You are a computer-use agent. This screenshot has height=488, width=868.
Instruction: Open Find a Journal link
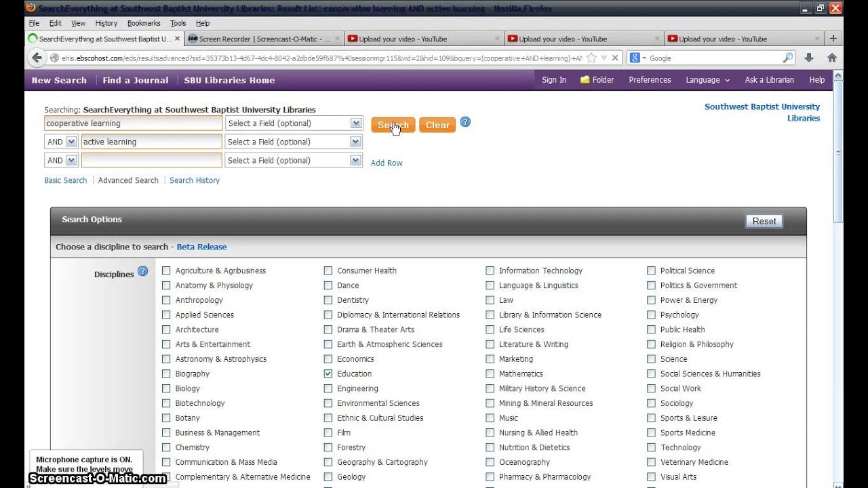click(136, 80)
